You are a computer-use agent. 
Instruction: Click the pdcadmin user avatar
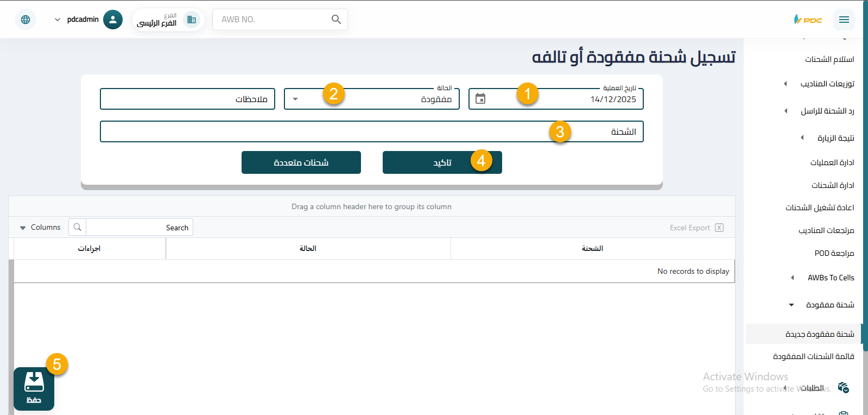point(113,20)
